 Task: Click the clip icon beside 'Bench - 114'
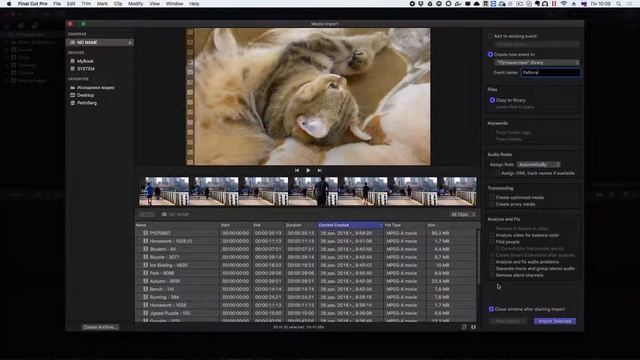click(145, 289)
